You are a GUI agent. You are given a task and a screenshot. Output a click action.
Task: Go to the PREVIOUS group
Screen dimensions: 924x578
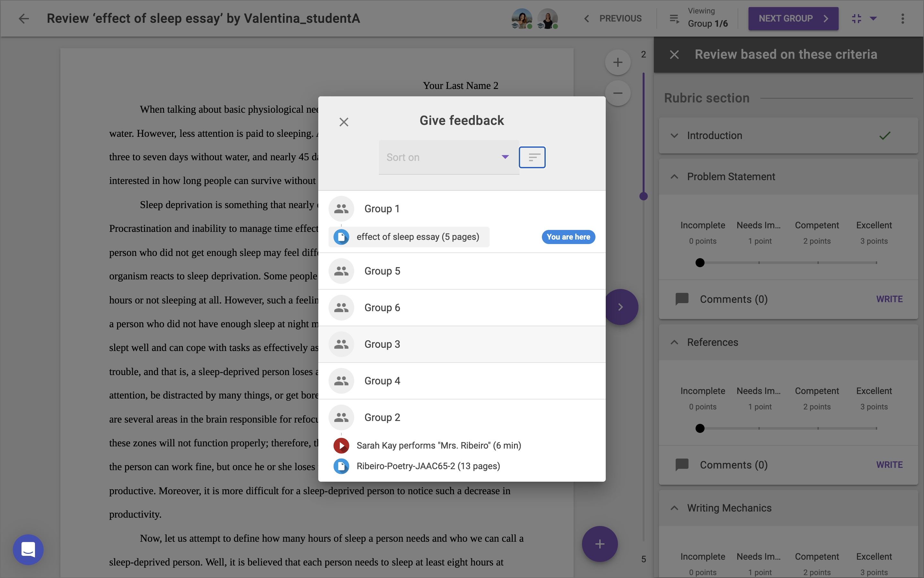[x=613, y=18]
